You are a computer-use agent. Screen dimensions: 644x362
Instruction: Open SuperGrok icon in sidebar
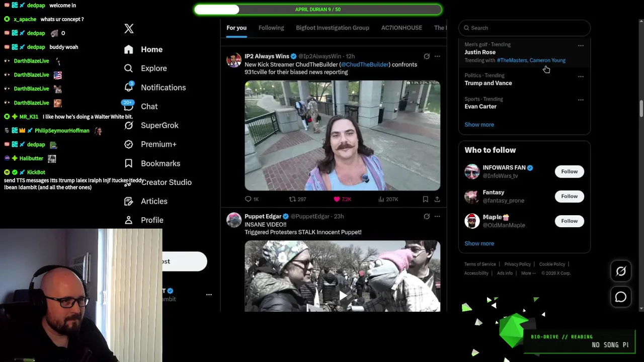129,125
